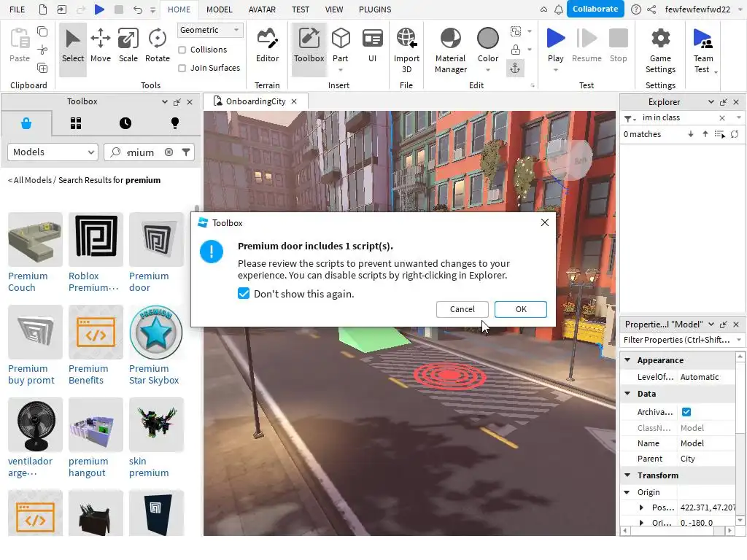Click the Undo arrow
This screenshot has width=747, height=560.
coord(138,9)
